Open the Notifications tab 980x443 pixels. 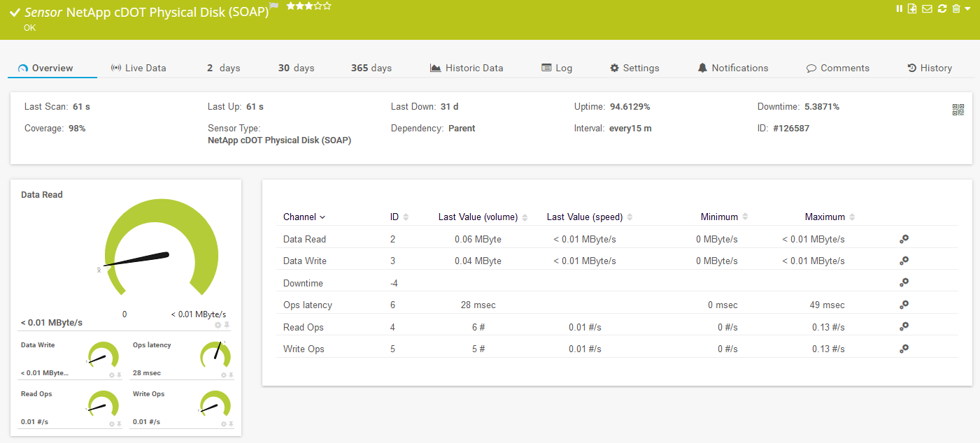[733, 68]
